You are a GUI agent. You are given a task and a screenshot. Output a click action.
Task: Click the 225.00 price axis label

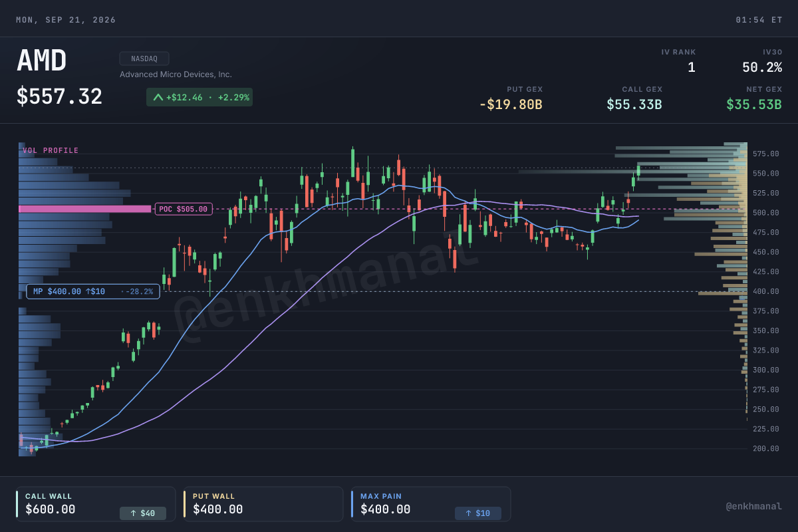766,429
